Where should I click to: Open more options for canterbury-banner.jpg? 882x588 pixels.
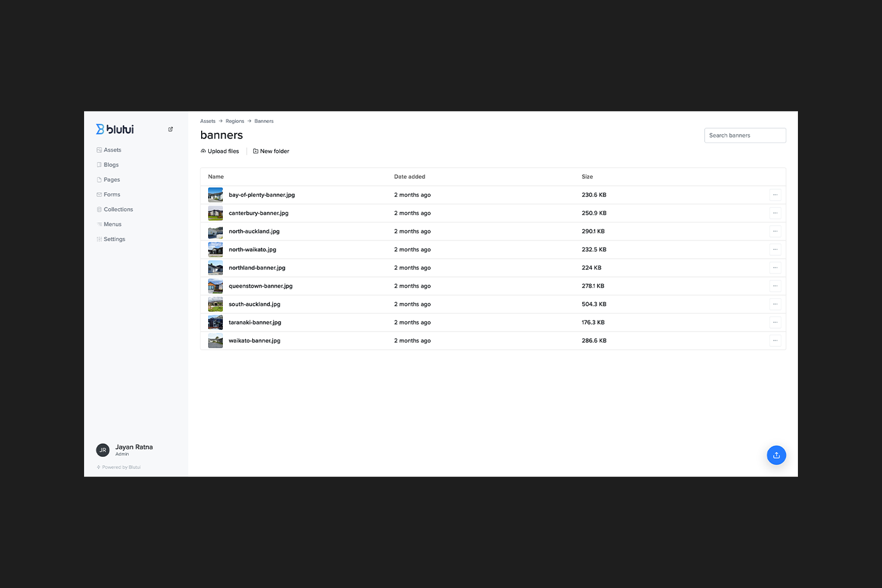pos(775,213)
